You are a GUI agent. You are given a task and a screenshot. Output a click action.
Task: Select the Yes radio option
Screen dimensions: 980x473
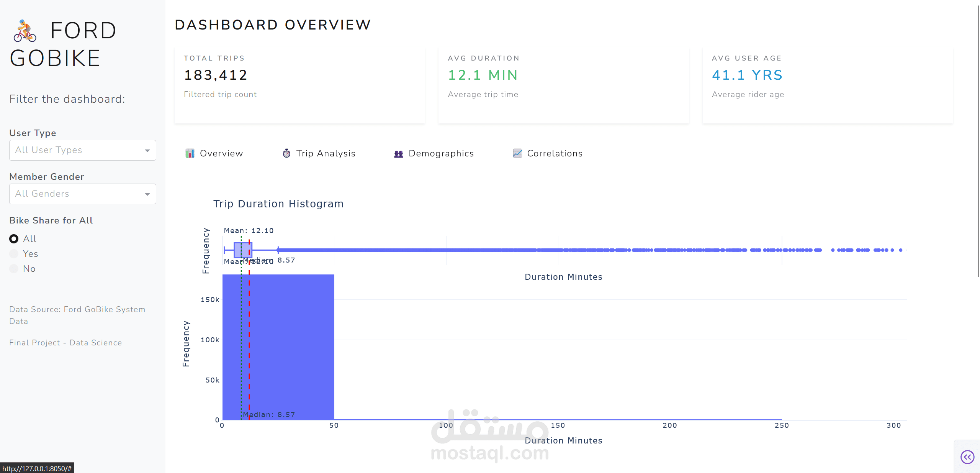point(14,254)
